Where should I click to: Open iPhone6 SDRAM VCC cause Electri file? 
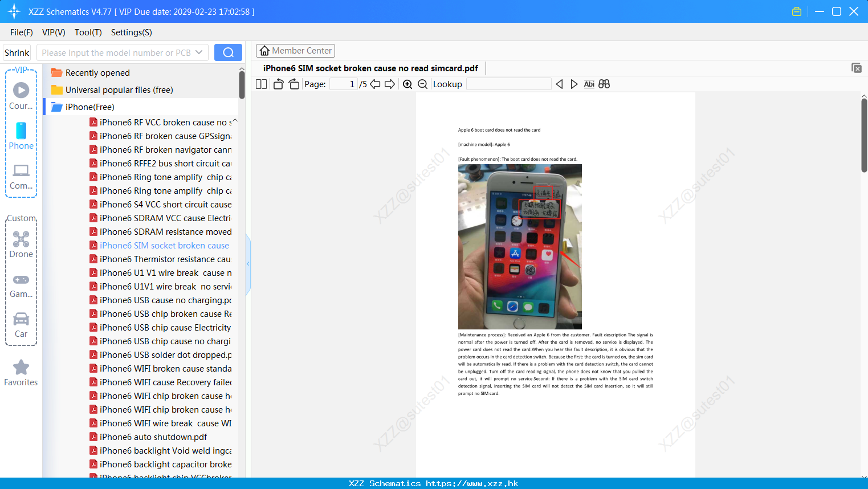[x=161, y=218]
